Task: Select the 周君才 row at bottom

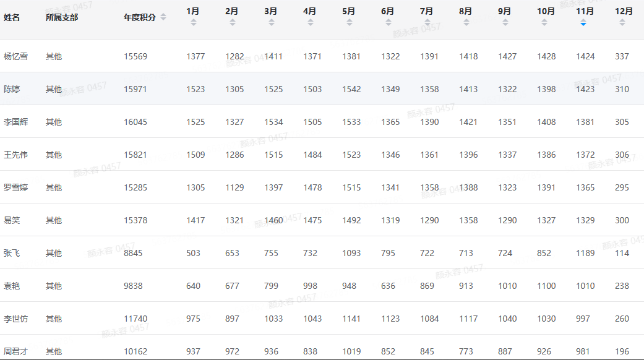Action: click(322, 348)
